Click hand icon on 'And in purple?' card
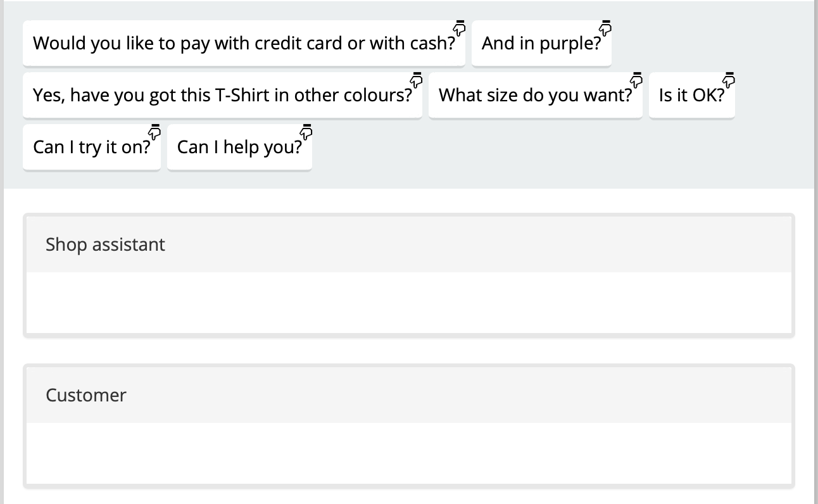 606,28
